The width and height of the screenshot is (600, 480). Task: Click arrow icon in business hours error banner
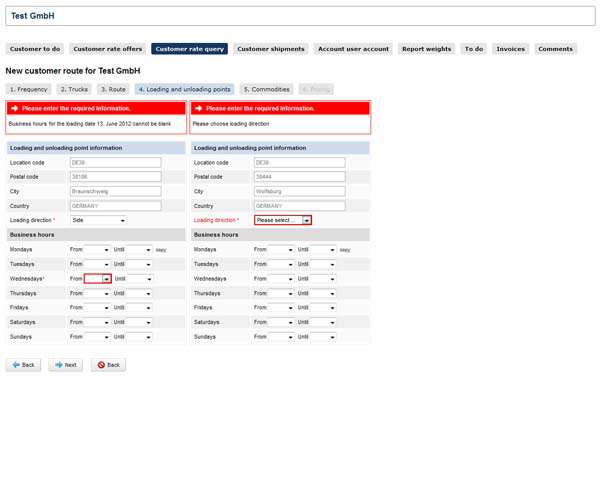[x=14, y=108]
